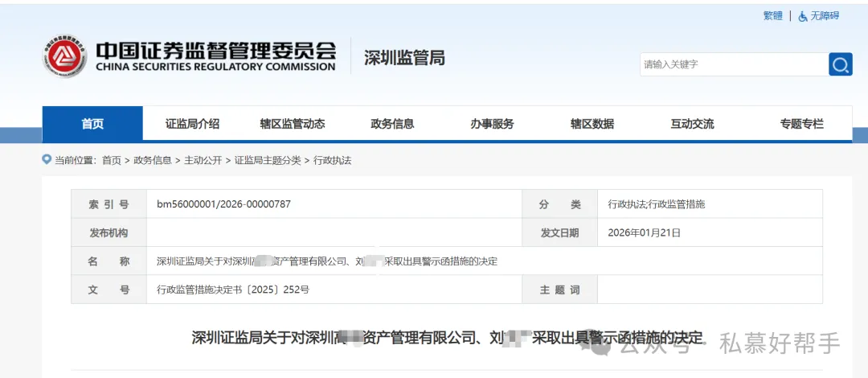Click the 中国证券监督管理委员会 title text
This screenshot has width=868, height=378.
point(216,50)
